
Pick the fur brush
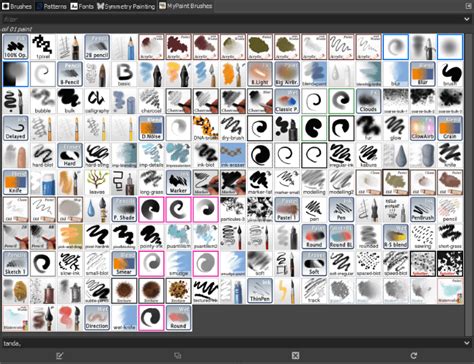click(368, 128)
